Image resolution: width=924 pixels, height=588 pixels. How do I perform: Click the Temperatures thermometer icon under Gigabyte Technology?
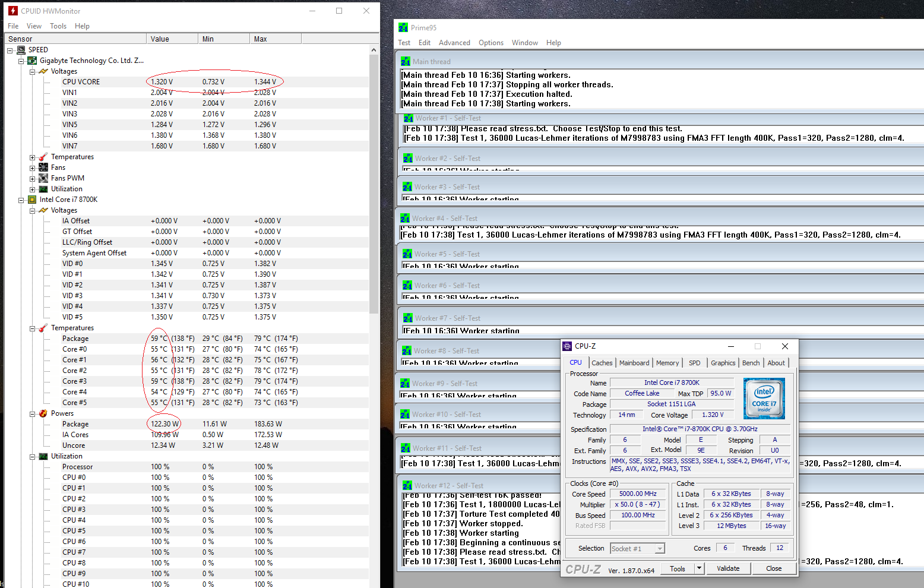[43, 157]
